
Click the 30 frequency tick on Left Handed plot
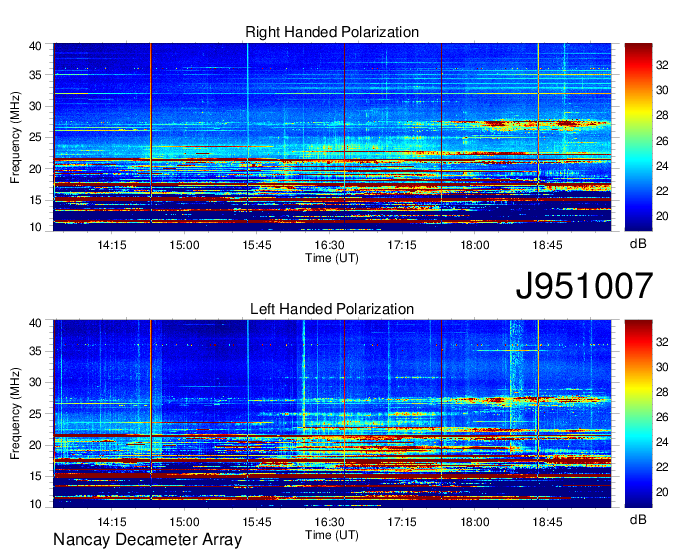(35, 382)
